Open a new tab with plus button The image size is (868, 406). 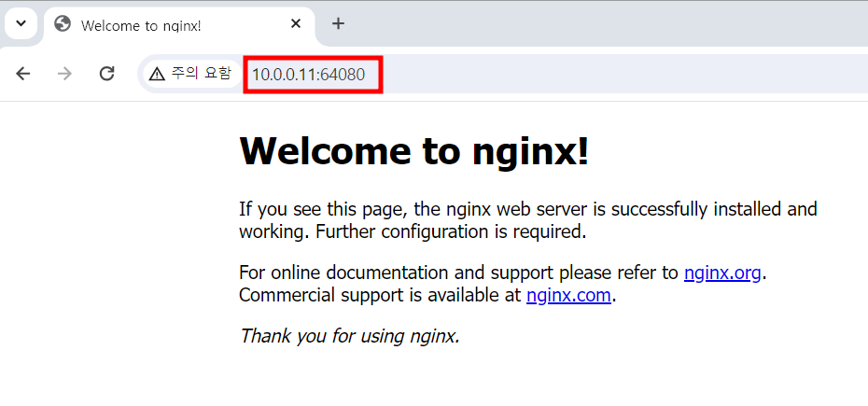tap(338, 23)
